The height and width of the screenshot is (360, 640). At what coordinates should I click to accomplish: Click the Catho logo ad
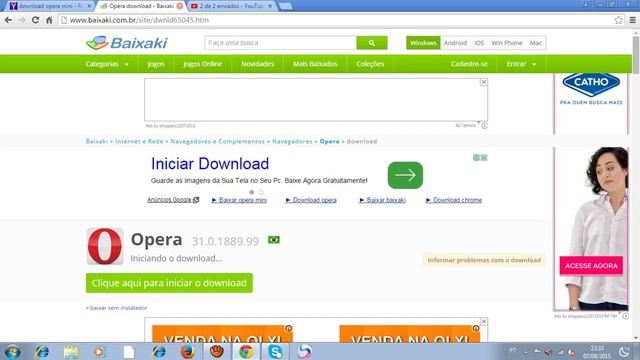[591, 84]
